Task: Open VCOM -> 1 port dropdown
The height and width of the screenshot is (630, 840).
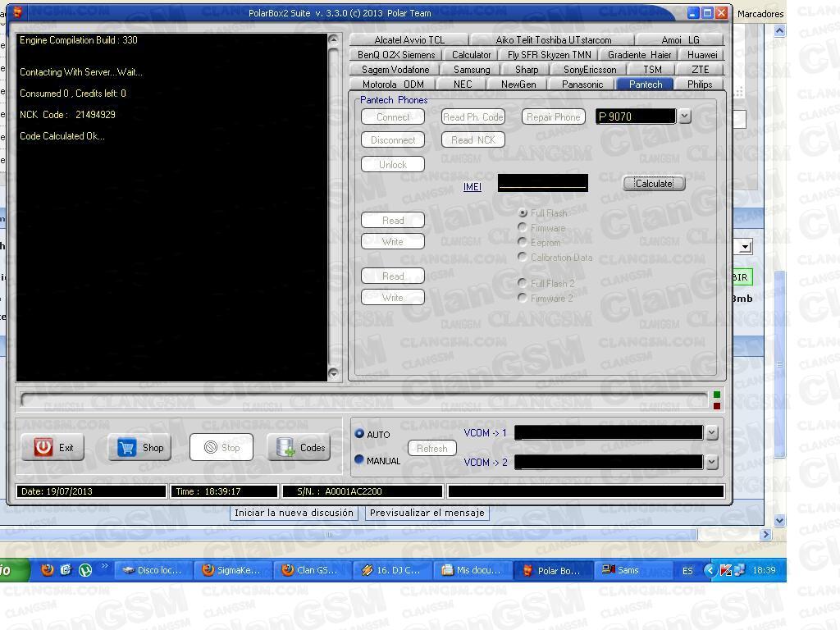Action: click(x=711, y=432)
